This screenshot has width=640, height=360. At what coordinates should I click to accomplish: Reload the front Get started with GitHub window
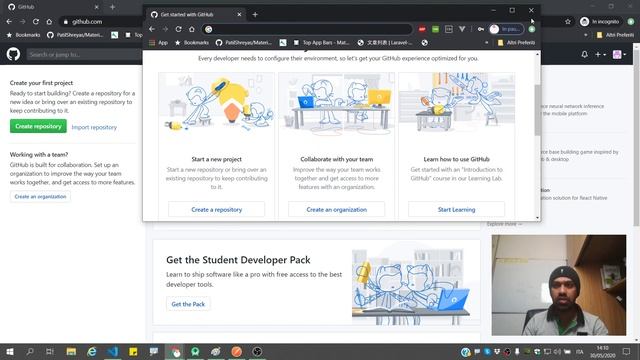tap(178, 29)
